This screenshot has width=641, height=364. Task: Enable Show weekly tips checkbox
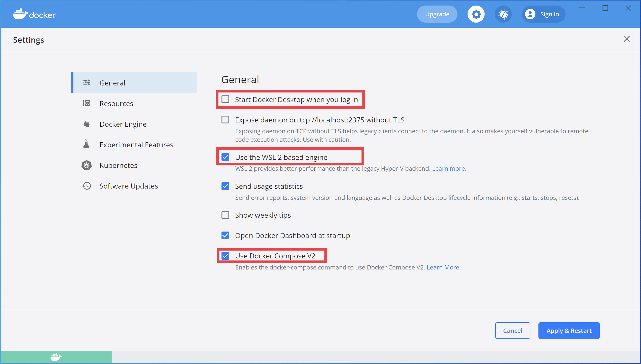point(225,215)
